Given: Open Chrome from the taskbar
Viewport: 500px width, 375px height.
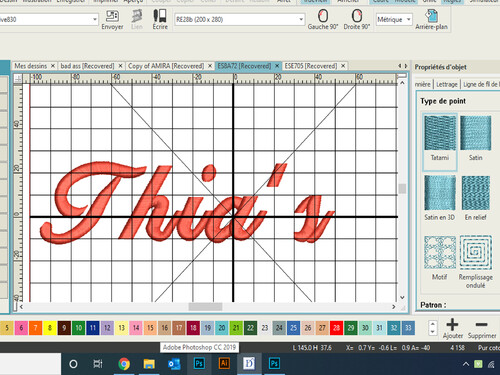Looking at the screenshot, I should (124, 364).
